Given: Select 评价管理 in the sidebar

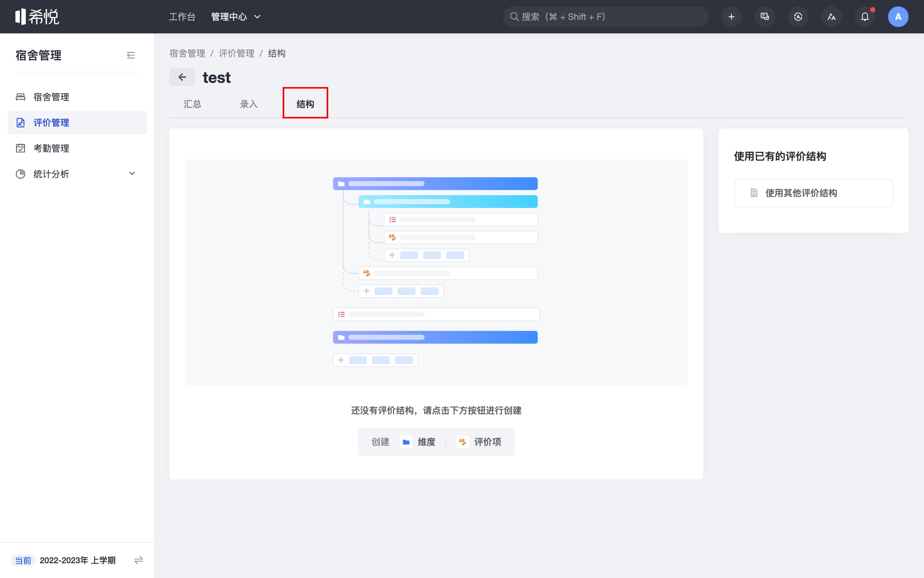Looking at the screenshot, I should tap(77, 123).
